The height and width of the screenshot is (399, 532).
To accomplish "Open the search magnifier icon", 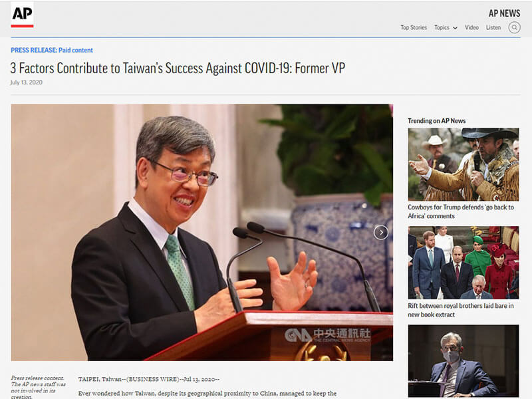I will pos(514,27).
